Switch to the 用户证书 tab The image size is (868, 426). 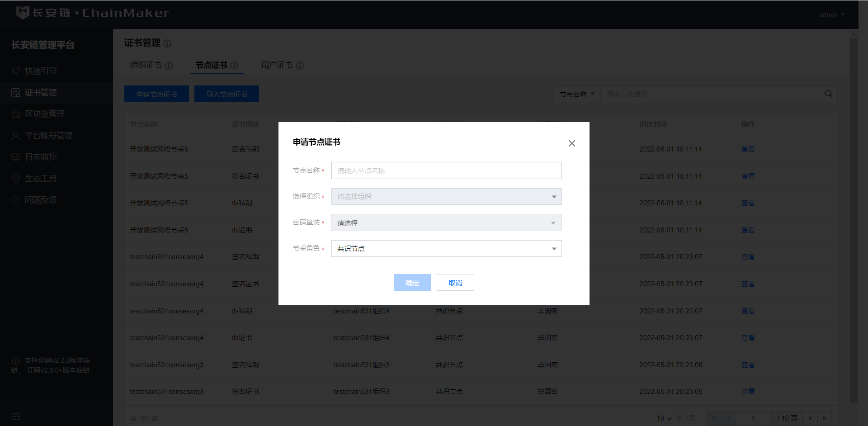[x=277, y=65]
